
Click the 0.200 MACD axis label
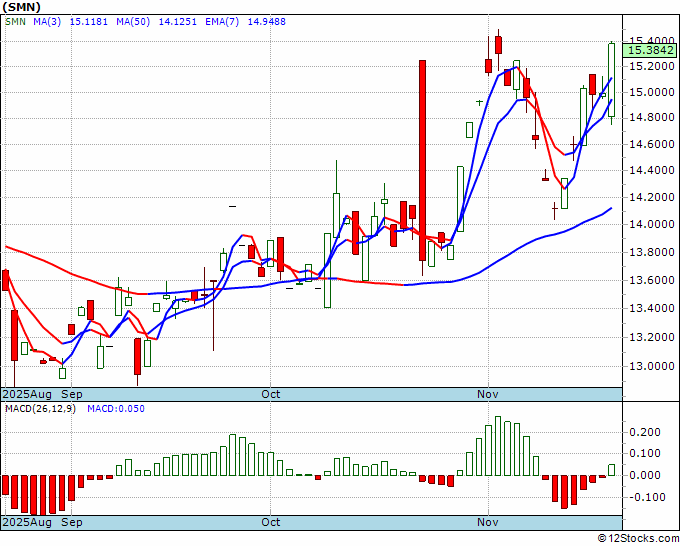(646, 432)
